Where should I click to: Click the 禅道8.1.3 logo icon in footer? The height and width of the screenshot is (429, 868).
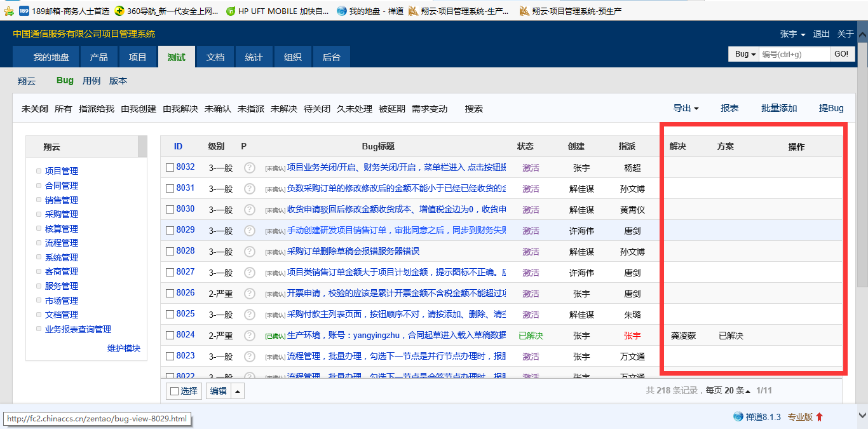[x=738, y=417]
